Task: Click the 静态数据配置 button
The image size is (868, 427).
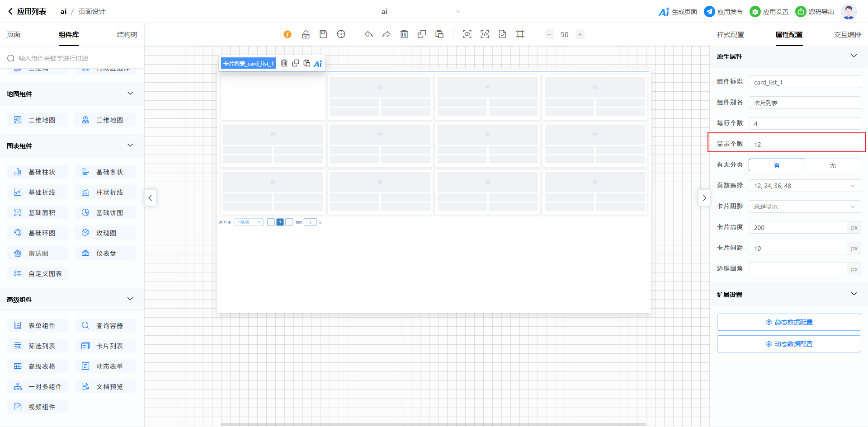Action: (789, 322)
